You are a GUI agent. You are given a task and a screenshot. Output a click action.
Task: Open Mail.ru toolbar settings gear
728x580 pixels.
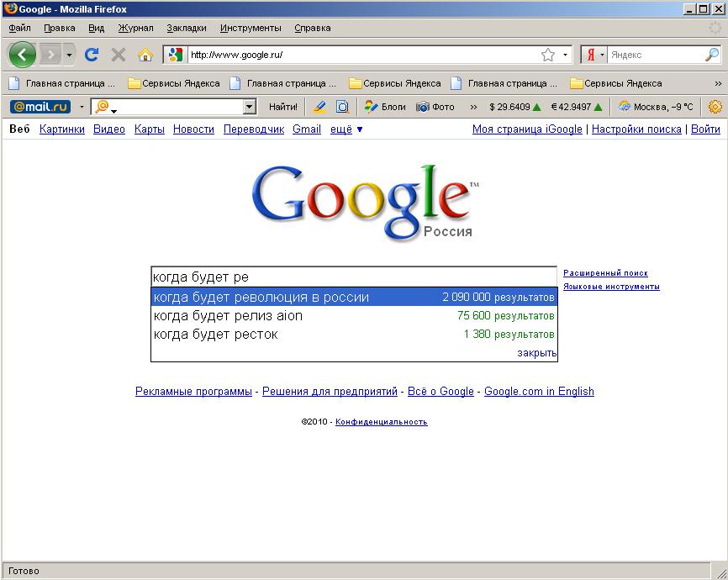coord(715,107)
